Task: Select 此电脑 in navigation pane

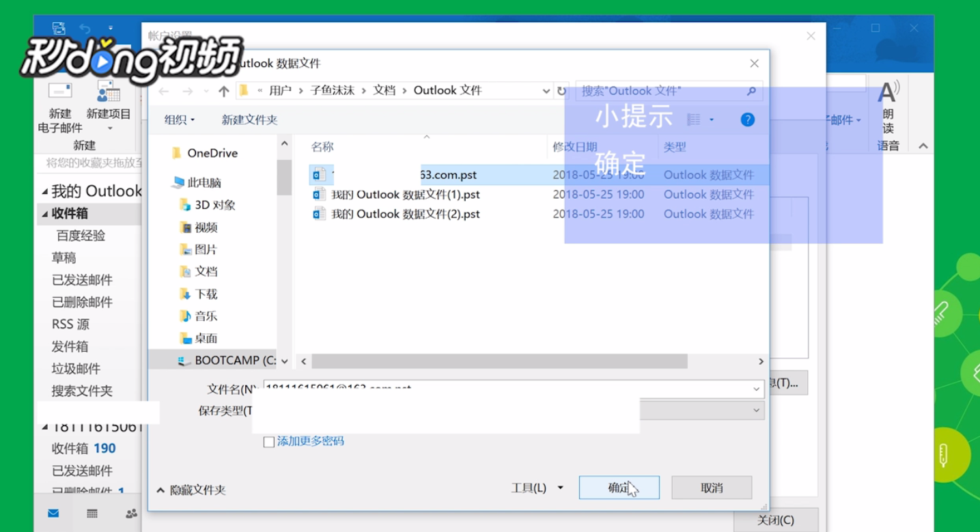Action: [204, 182]
